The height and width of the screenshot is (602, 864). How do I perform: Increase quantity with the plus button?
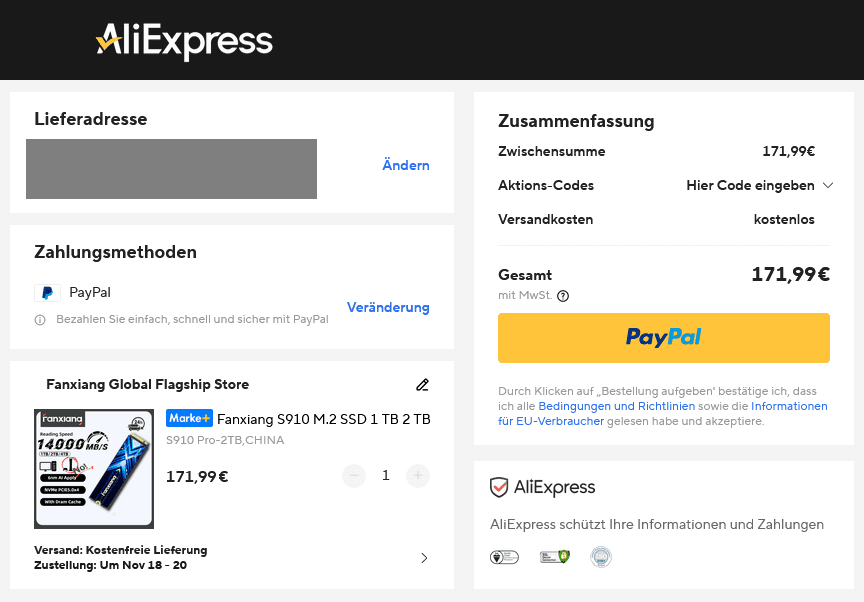[418, 476]
